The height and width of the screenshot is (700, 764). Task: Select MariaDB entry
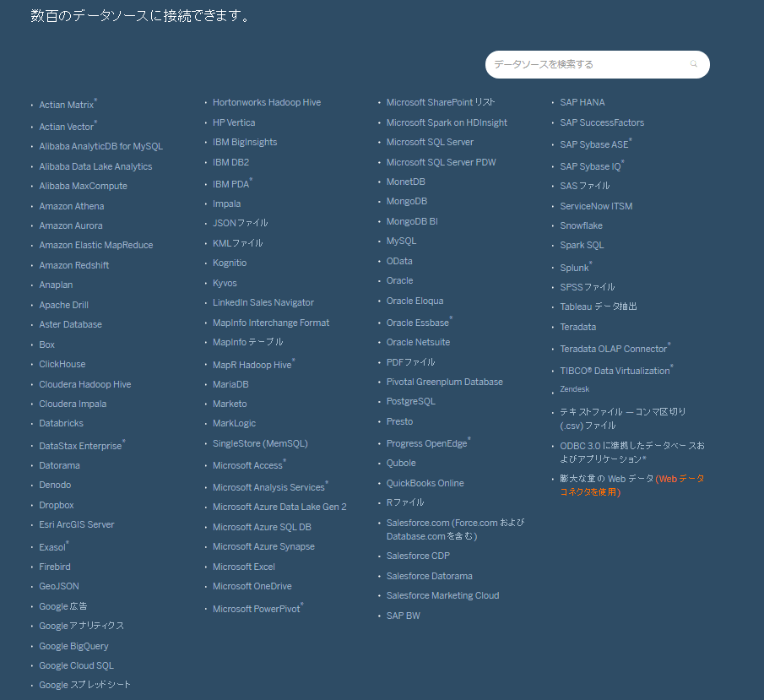click(230, 384)
